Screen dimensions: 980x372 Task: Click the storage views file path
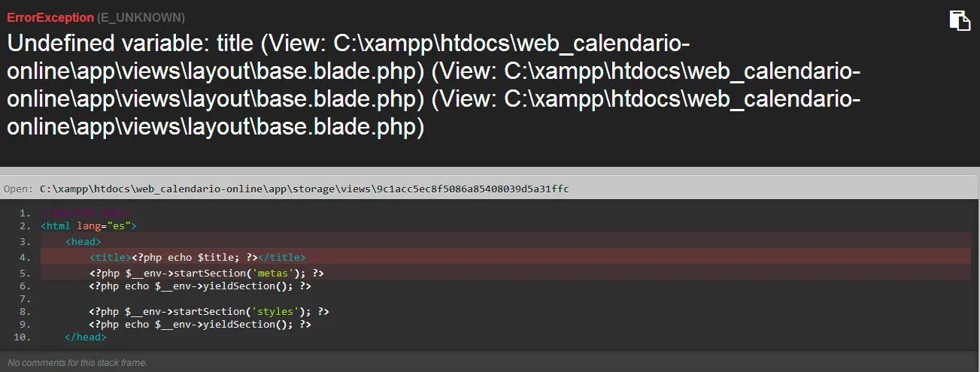[305, 189]
